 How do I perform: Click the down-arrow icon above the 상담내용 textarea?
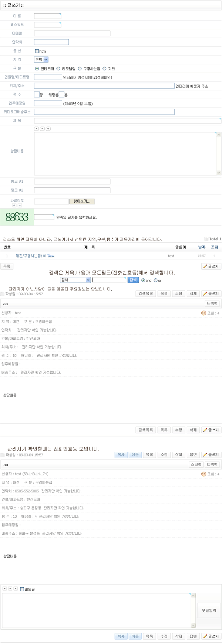point(48,129)
